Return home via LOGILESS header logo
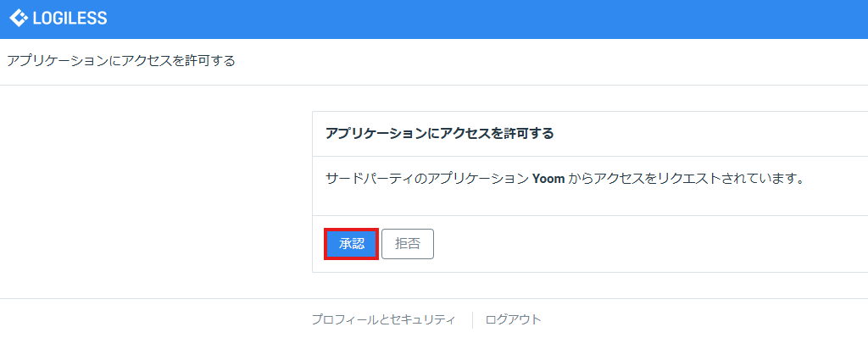The width and height of the screenshot is (868, 338). click(x=58, y=19)
